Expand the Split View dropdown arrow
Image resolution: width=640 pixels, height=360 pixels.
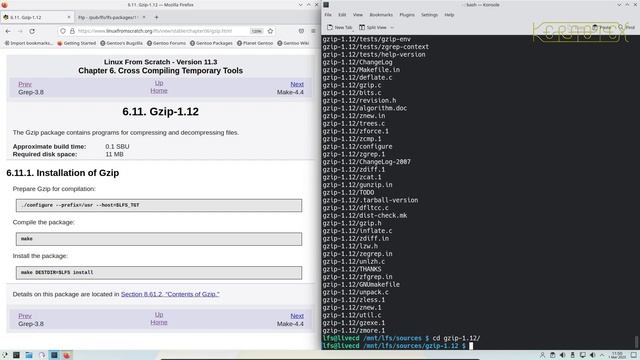(392, 27)
